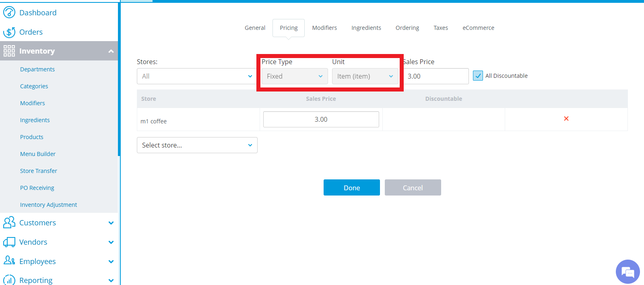644x285 pixels.
Task: Open Orders in the sidebar
Action: click(31, 32)
